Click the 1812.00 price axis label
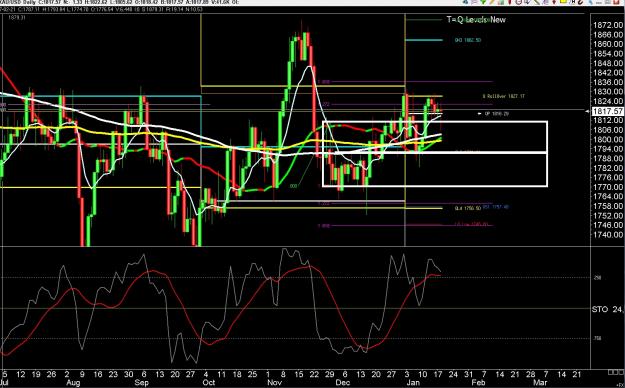The image size is (625, 388). click(608, 120)
